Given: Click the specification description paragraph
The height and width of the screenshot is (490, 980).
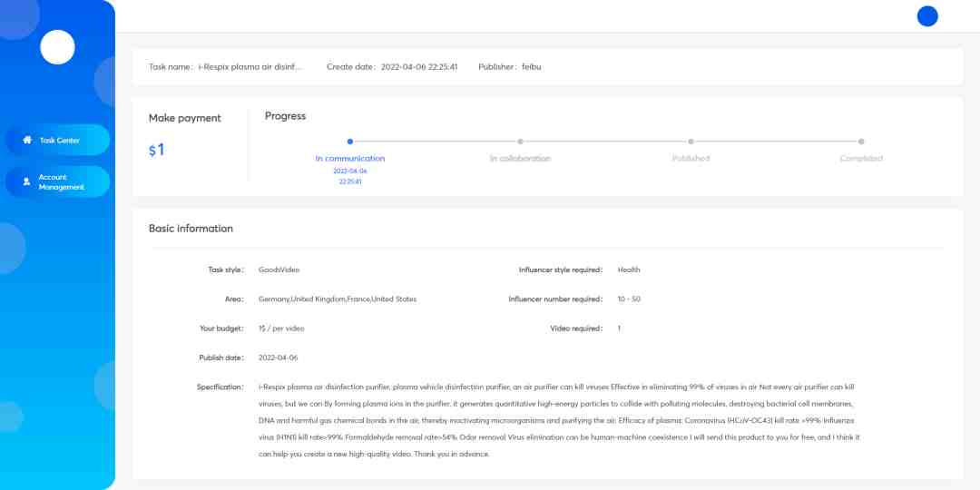Looking at the screenshot, I should tap(559, 421).
